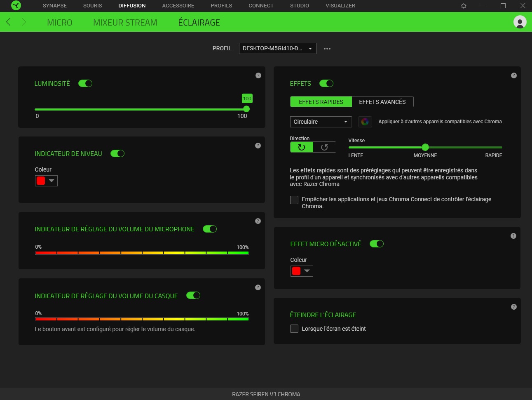This screenshot has height=400, width=532.
Task: Toggle headset volume indicator switch
Action: pyautogui.click(x=193, y=295)
